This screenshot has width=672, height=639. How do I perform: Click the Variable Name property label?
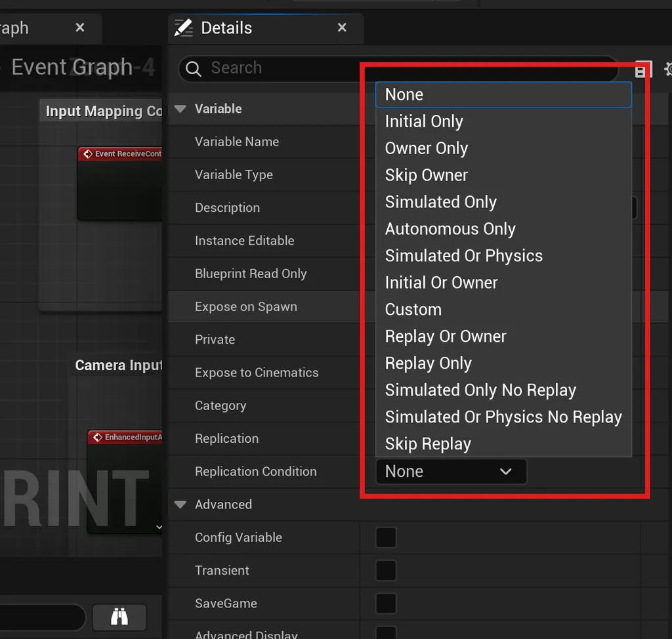point(237,142)
